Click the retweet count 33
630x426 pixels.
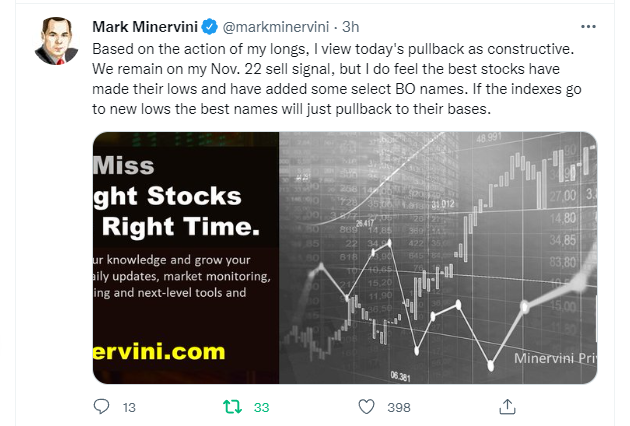262,407
